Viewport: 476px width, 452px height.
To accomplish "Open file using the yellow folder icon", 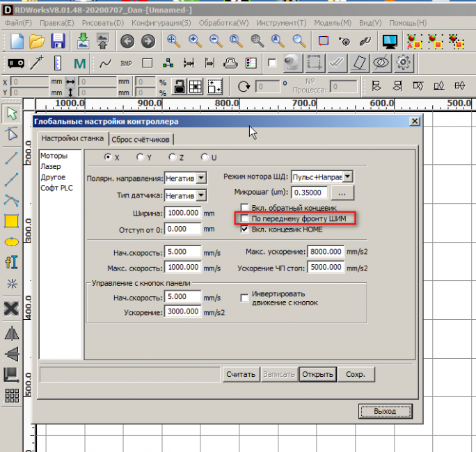I will 37,41.
